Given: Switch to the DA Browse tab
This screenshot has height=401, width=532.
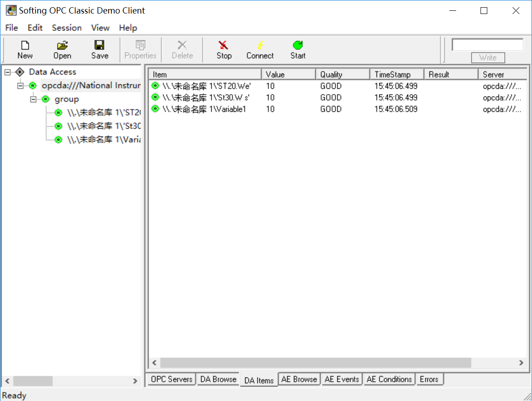Looking at the screenshot, I should click(x=218, y=379).
